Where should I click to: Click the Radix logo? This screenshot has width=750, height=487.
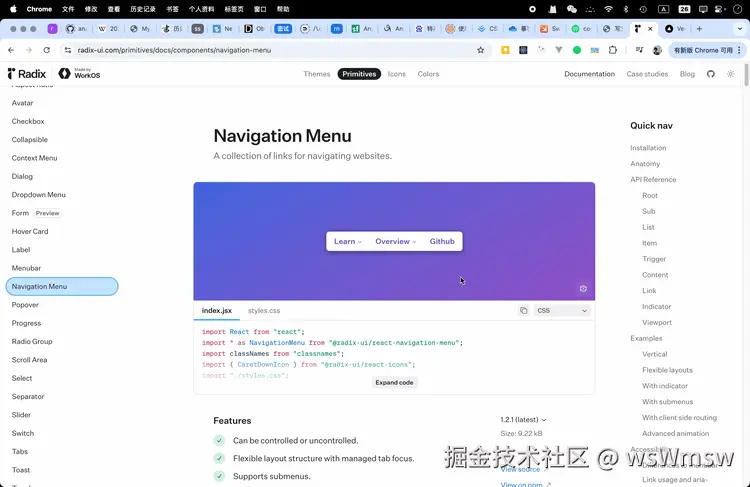coord(27,74)
